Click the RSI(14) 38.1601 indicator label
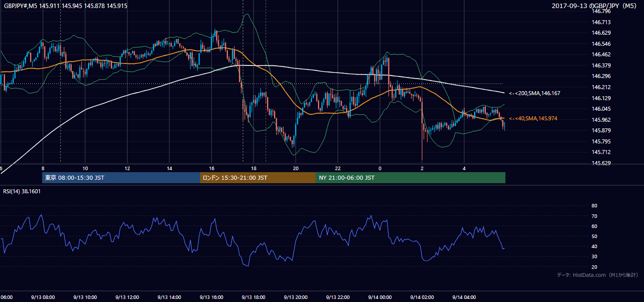The height and width of the screenshot is (302, 644). [x=22, y=191]
